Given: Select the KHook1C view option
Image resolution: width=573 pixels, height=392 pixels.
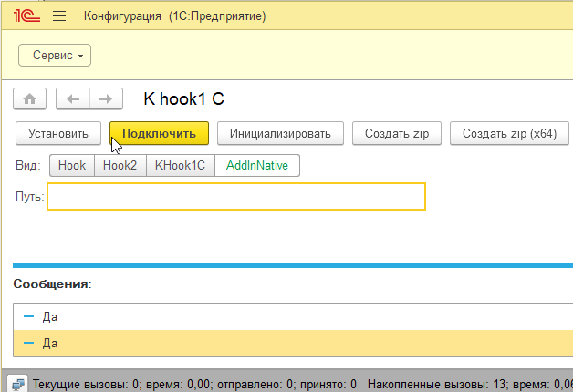Looking at the screenshot, I should coord(180,165).
